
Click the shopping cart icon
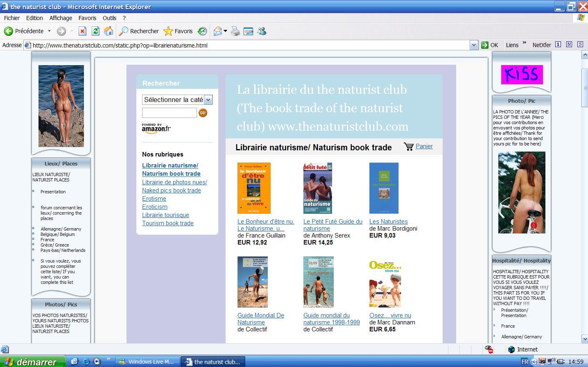click(x=409, y=146)
